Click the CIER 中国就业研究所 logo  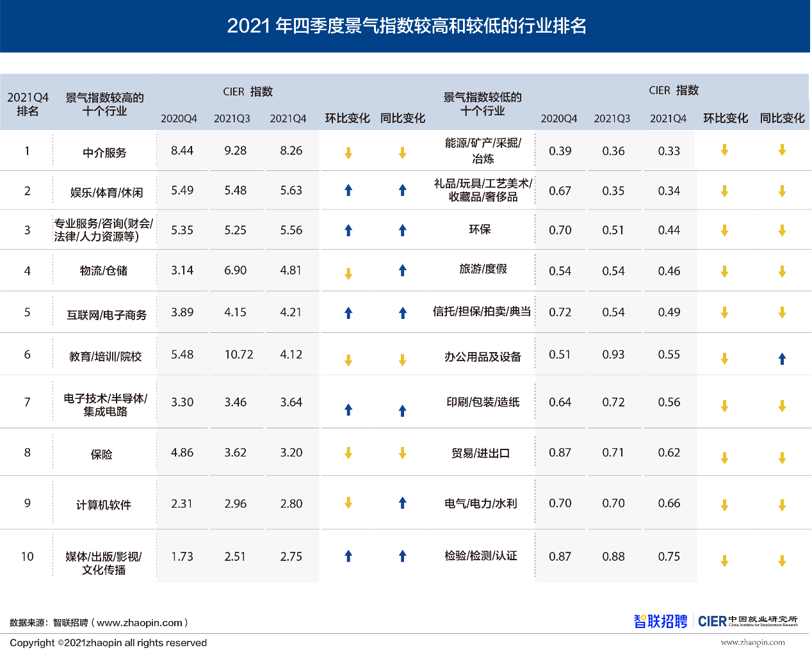tap(747, 621)
